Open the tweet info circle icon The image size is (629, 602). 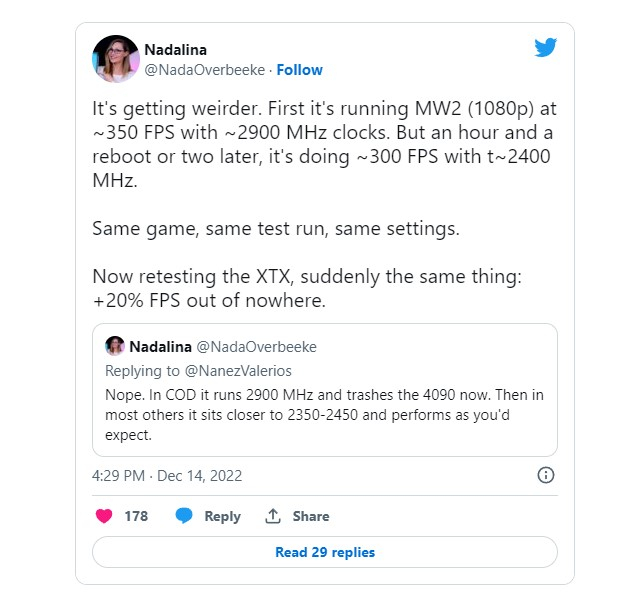click(x=546, y=475)
